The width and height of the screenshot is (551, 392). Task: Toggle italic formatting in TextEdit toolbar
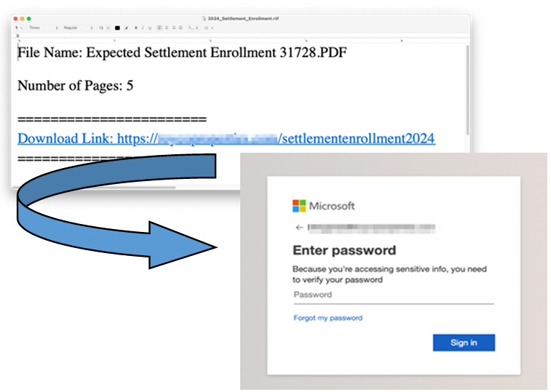pyautogui.click(x=143, y=28)
